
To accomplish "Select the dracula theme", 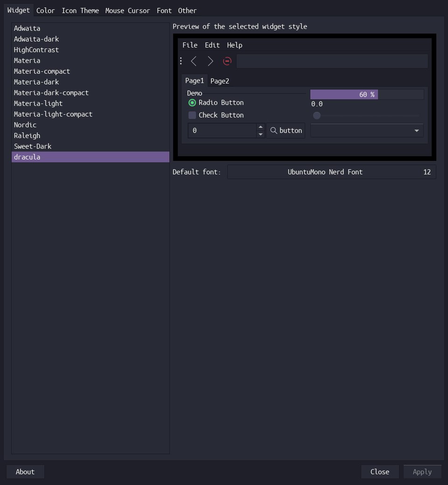I will [91, 157].
